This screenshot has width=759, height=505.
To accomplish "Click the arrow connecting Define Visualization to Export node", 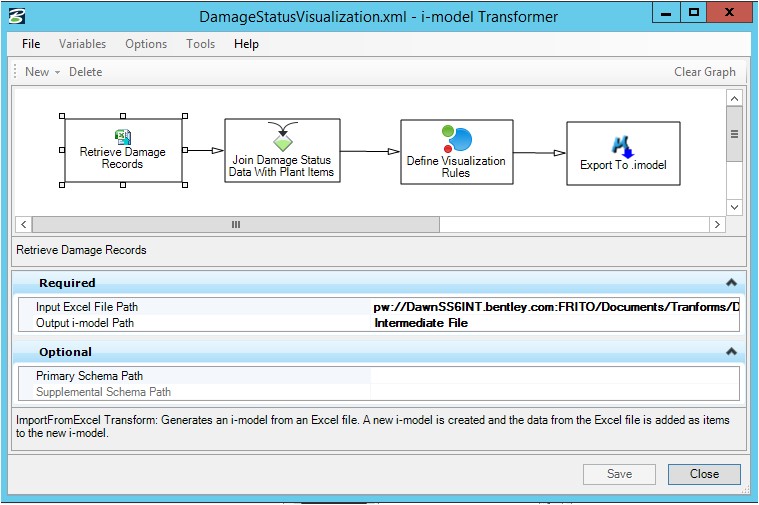I will (540, 153).
